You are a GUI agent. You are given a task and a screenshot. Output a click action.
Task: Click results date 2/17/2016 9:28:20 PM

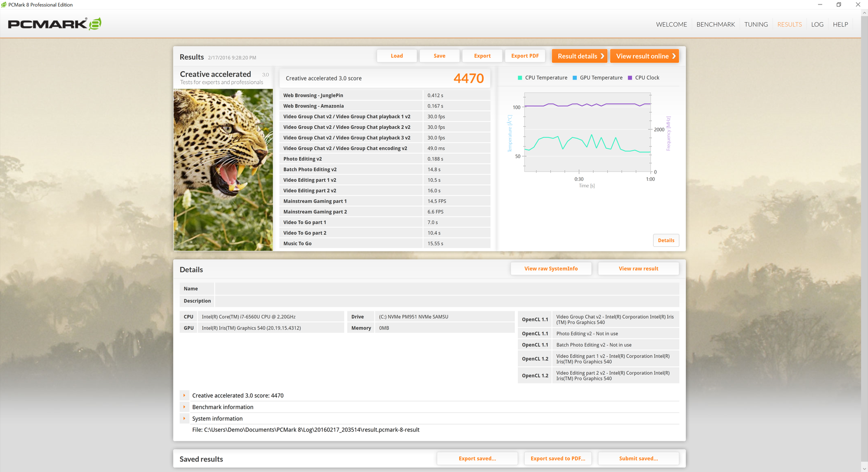[x=232, y=57]
